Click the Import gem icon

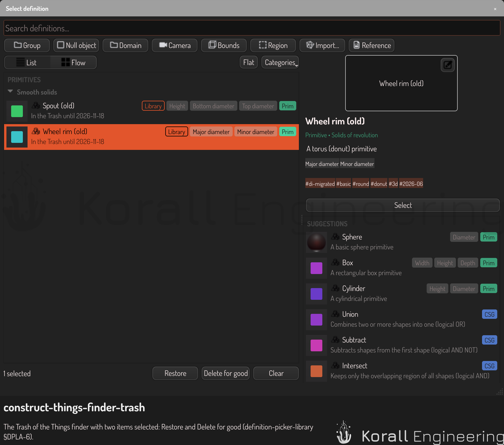(310, 45)
